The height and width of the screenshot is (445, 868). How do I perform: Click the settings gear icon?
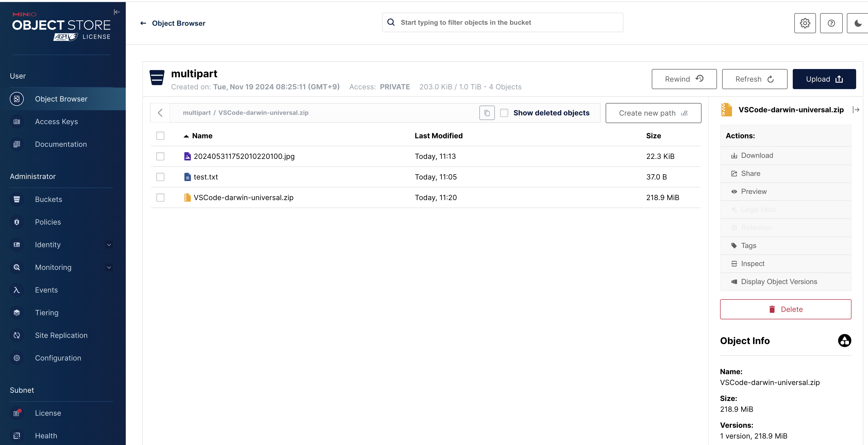click(805, 23)
